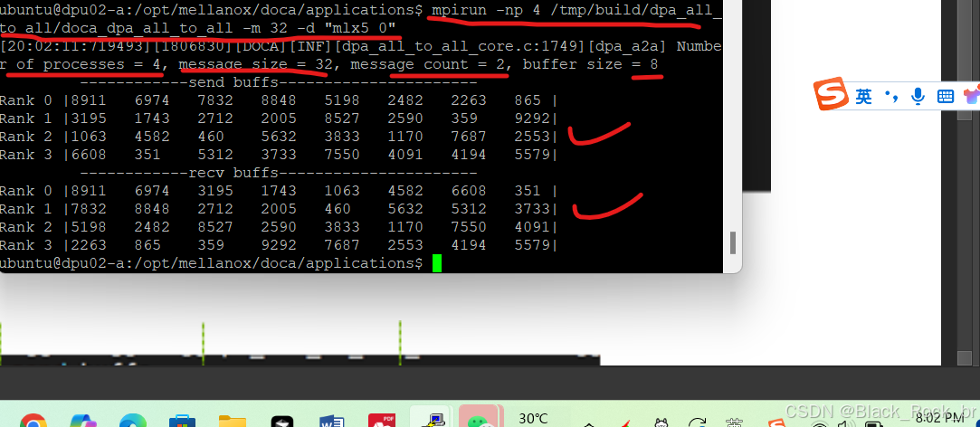Click value 8527 in recv buffs Rank 2
The image size is (980, 427).
(215, 227)
